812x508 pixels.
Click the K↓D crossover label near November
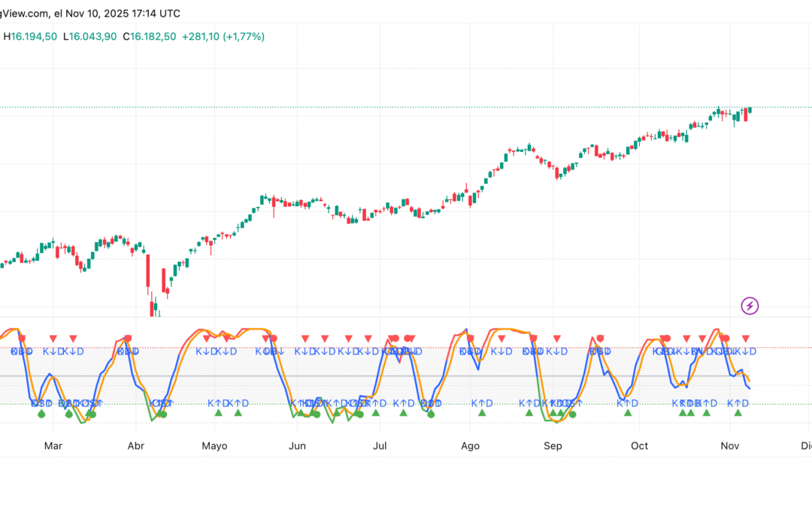[744, 352]
